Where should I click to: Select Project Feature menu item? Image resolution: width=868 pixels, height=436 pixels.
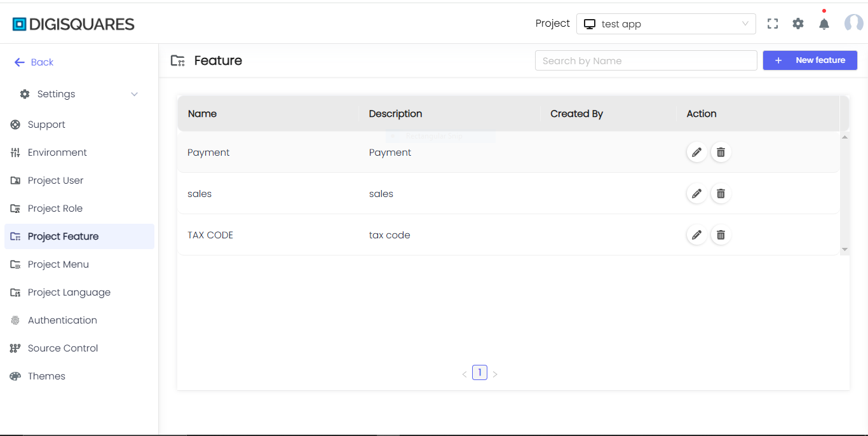[79, 236]
